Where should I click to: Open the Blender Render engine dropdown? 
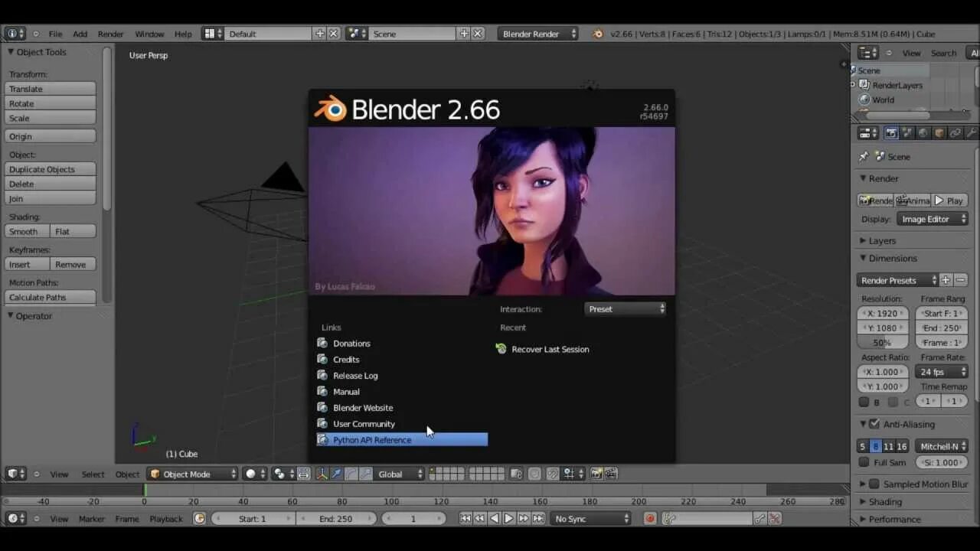[x=538, y=34]
